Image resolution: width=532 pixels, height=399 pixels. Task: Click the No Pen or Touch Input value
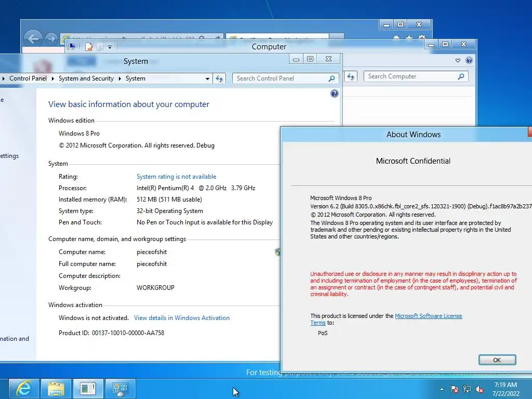[x=205, y=222]
